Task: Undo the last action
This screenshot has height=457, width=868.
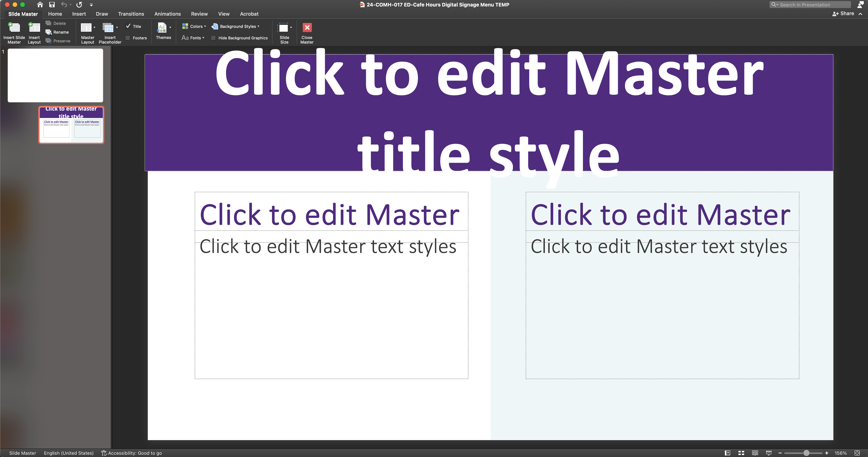Action: (x=64, y=4)
